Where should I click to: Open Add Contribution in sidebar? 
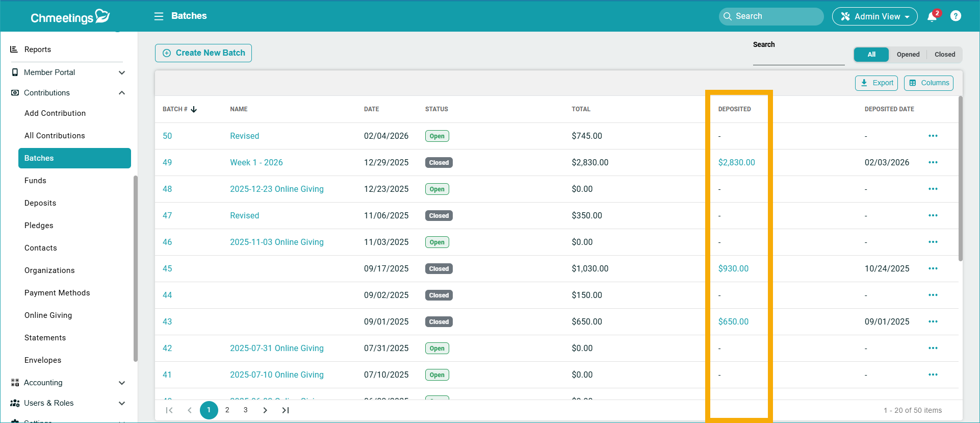tap(55, 113)
